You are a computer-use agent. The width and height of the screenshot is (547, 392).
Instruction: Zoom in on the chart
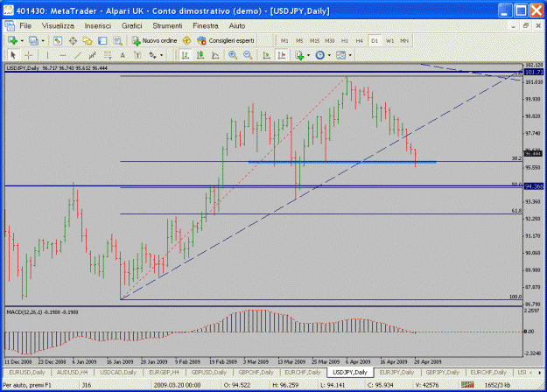(233, 55)
